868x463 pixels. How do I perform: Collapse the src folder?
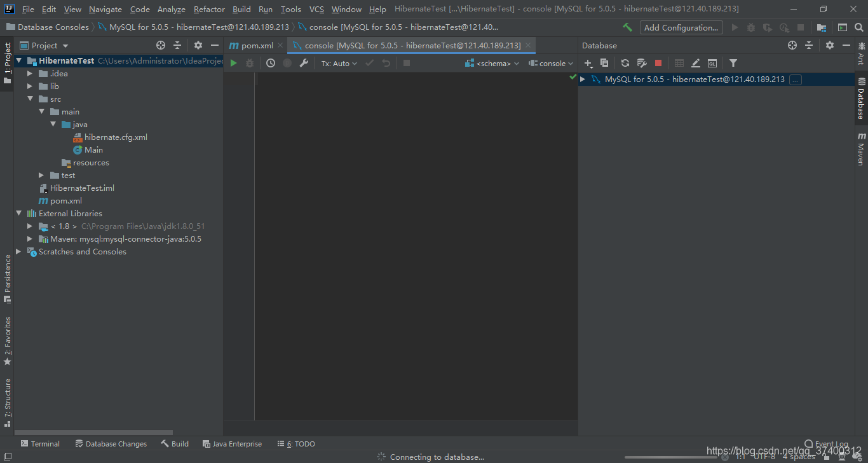(30, 99)
